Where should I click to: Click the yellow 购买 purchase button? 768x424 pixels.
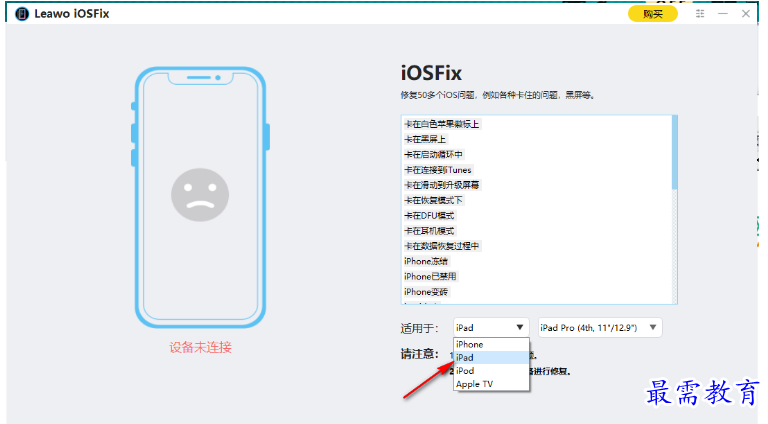[652, 14]
